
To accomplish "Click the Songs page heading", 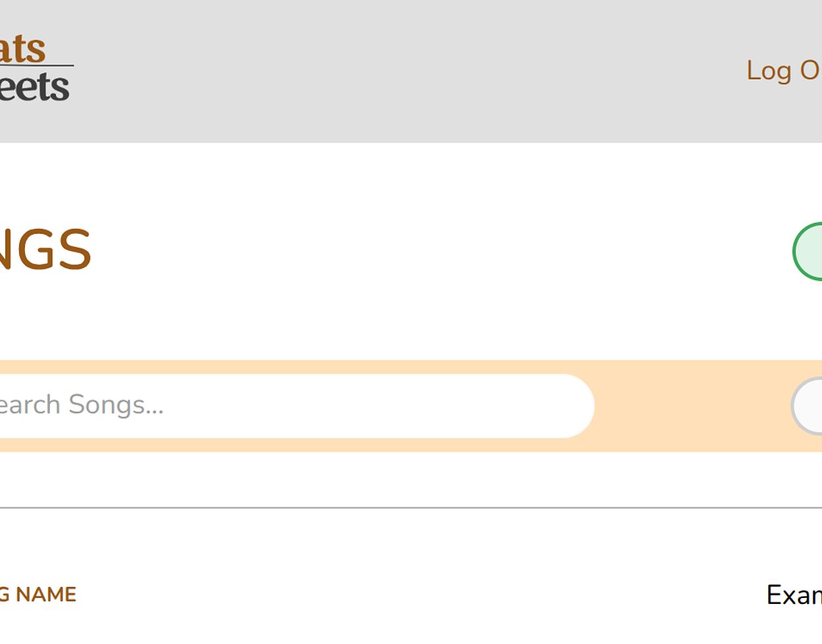I will click(45, 250).
